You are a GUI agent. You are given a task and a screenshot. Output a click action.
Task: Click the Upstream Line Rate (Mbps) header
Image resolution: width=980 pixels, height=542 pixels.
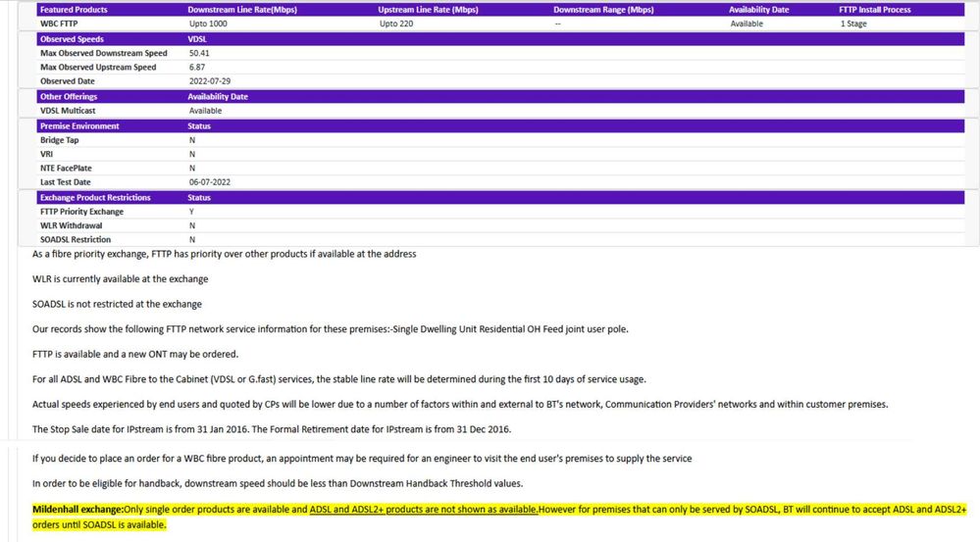point(428,10)
